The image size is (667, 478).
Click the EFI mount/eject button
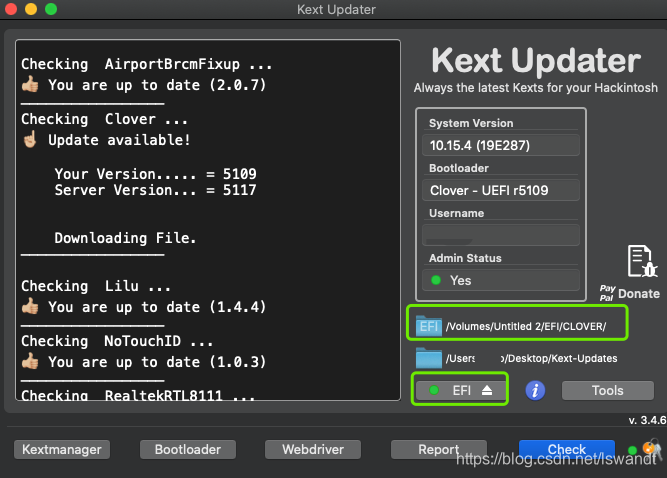pyautogui.click(x=461, y=390)
